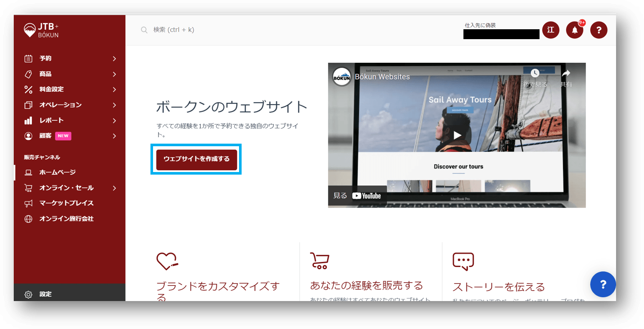This screenshot has width=644, height=329.
Task: Open オンライン旅行会社 menu item
Action: click(x=66, y=218)
